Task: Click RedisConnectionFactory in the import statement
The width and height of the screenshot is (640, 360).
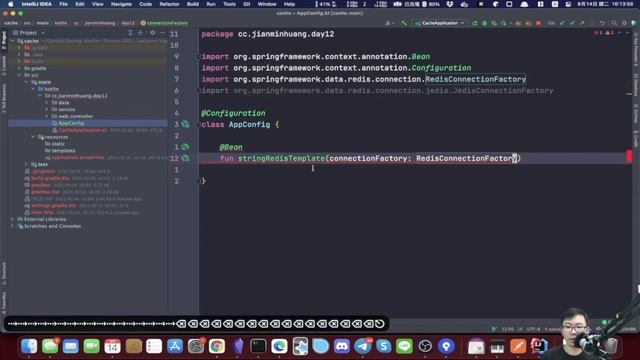Action: tap(476, 79)
